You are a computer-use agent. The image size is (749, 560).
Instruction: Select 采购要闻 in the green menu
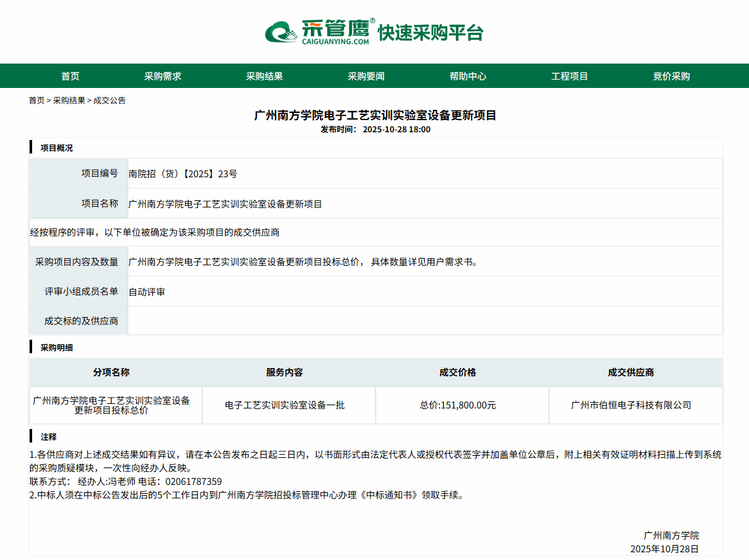(x=366, y=76)
